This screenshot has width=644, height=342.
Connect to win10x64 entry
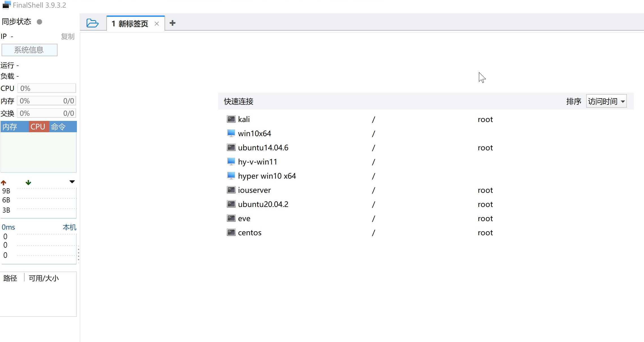pos(254,133)
